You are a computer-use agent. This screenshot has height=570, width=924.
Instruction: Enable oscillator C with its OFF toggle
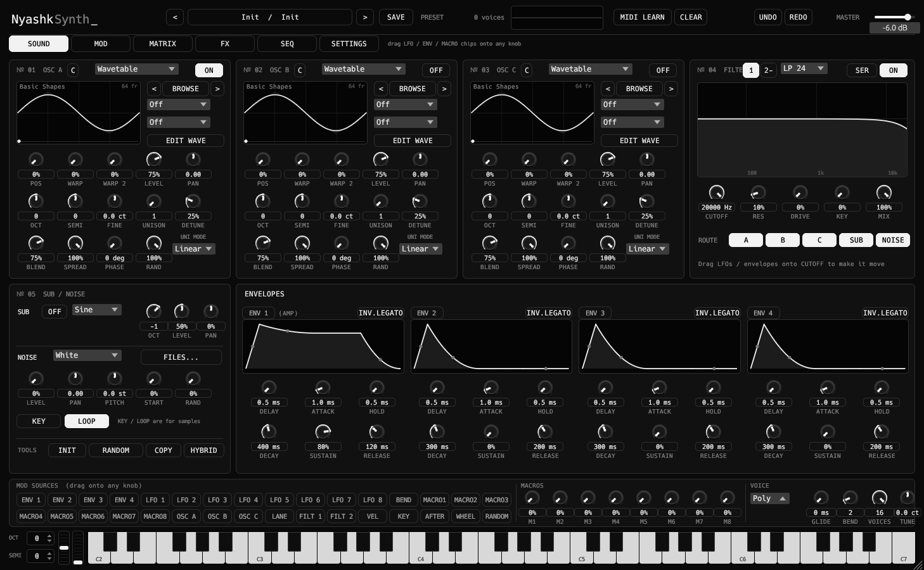[663, 70]
